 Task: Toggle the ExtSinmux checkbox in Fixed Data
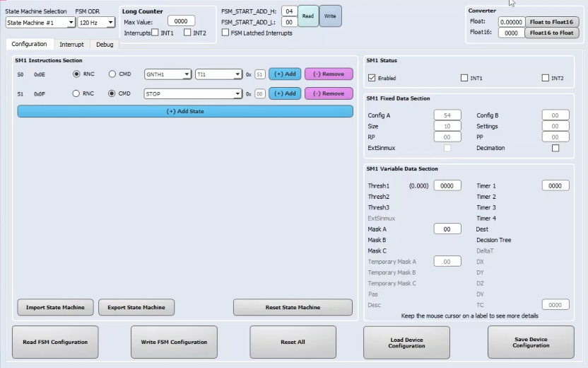tap(447, 148)
